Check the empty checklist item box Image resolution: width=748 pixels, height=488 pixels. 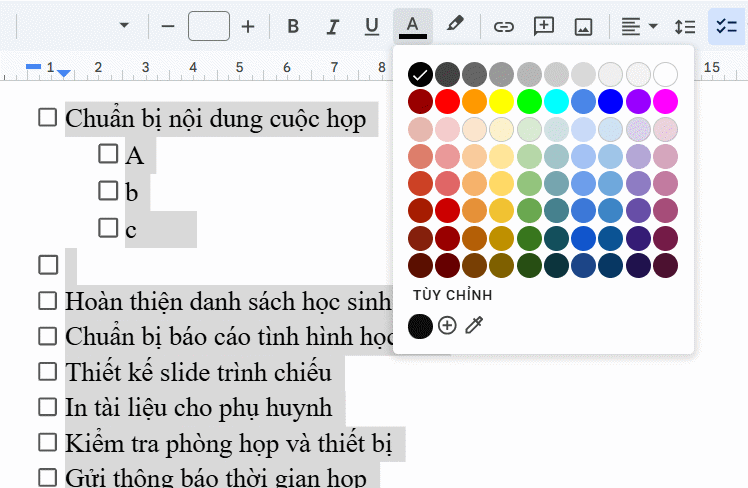point(48,265)
